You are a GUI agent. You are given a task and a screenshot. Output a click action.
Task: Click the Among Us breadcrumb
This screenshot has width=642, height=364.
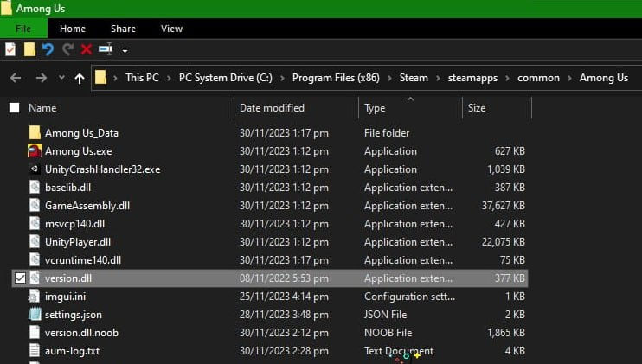click(x=604, y=78)
